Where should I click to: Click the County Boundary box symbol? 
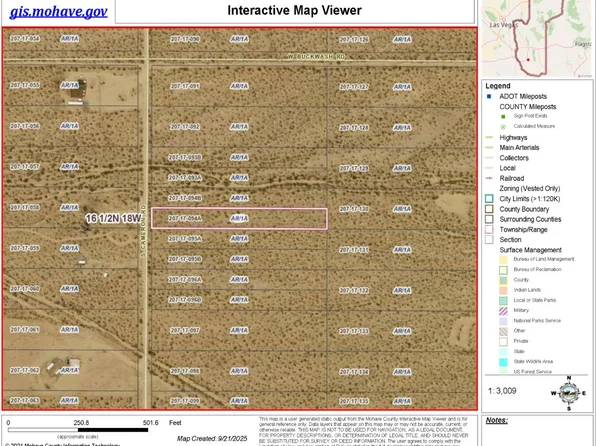pos(489,209)
